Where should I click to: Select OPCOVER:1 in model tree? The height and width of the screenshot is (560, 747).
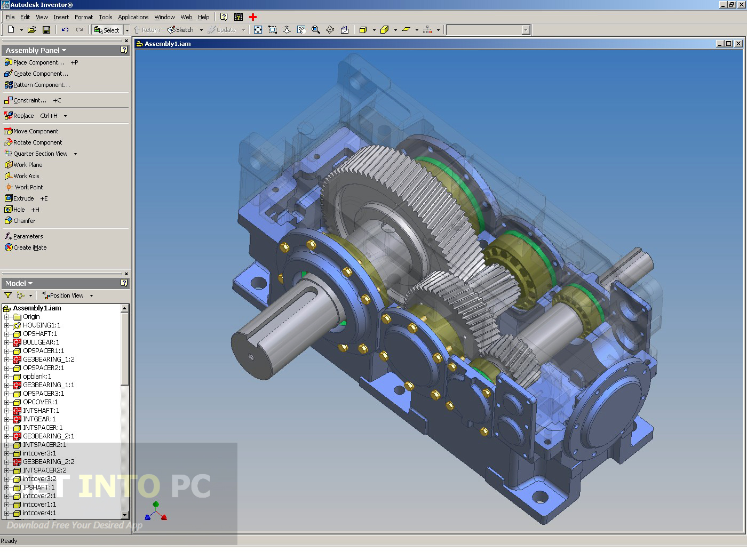(x=40, y=402)
